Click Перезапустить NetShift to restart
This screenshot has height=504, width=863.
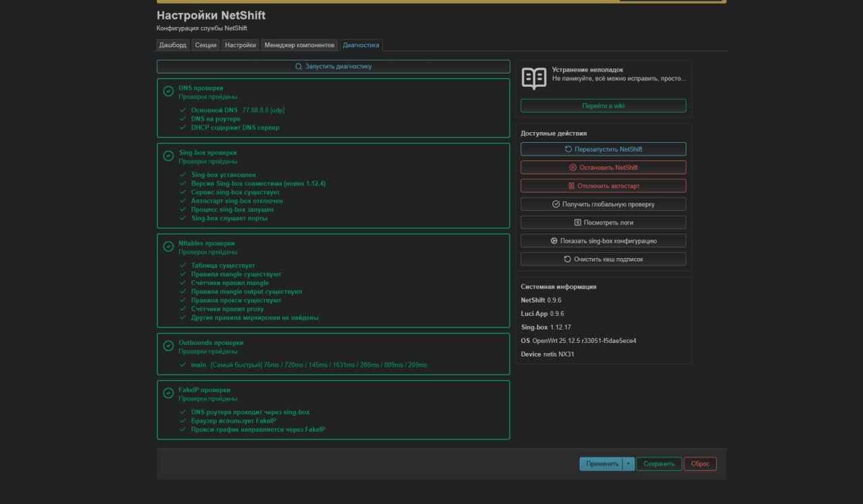point(603,149)
